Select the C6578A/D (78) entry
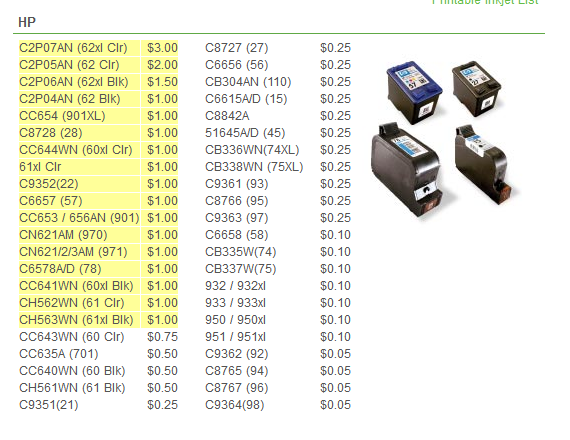 pos(60,269)
